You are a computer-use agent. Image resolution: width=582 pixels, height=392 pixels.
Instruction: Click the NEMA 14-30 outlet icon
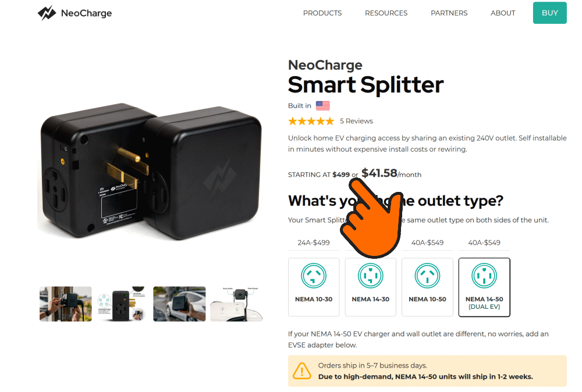(x=370, y=276)
